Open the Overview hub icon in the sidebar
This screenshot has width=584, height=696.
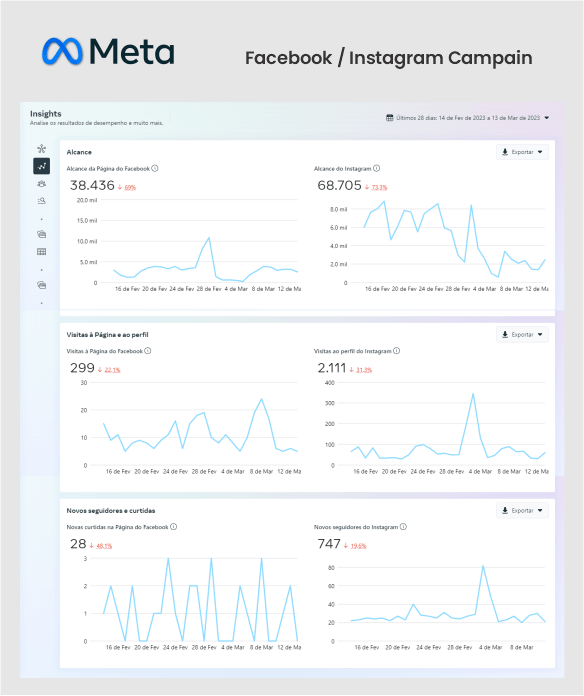point(42,149)
